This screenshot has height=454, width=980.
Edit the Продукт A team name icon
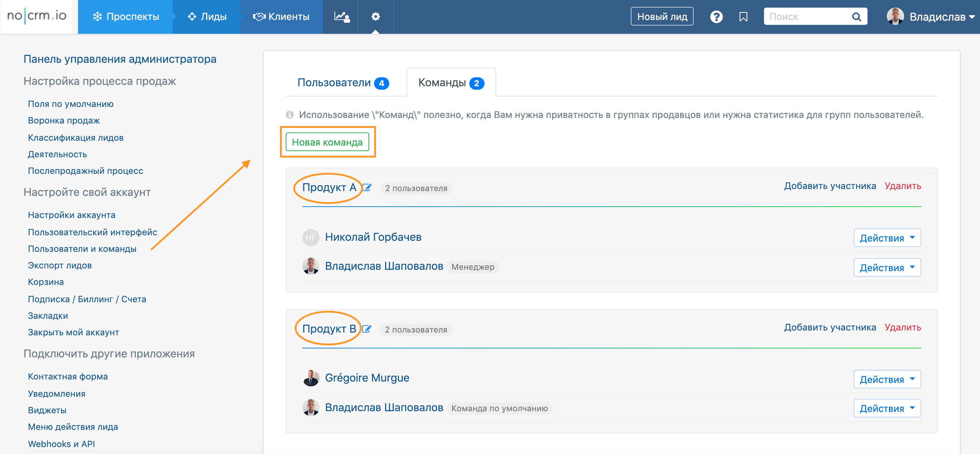point(367,187)
